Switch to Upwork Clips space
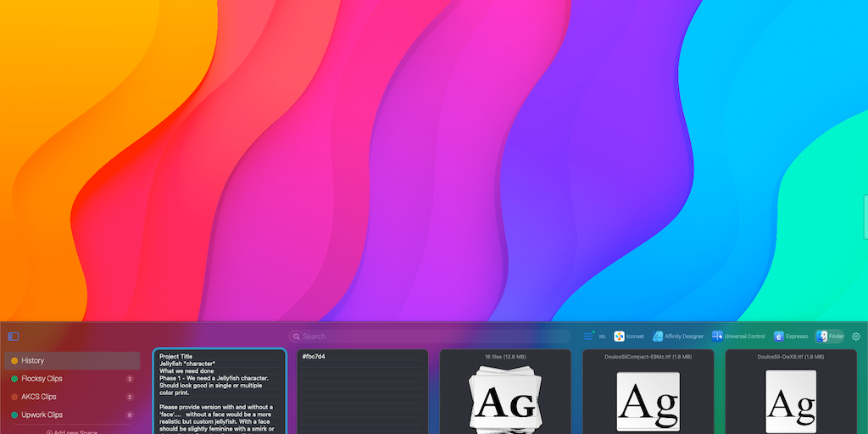Image resolution: width=868 pixels, height=434 pixels. (x=72, y=415)
